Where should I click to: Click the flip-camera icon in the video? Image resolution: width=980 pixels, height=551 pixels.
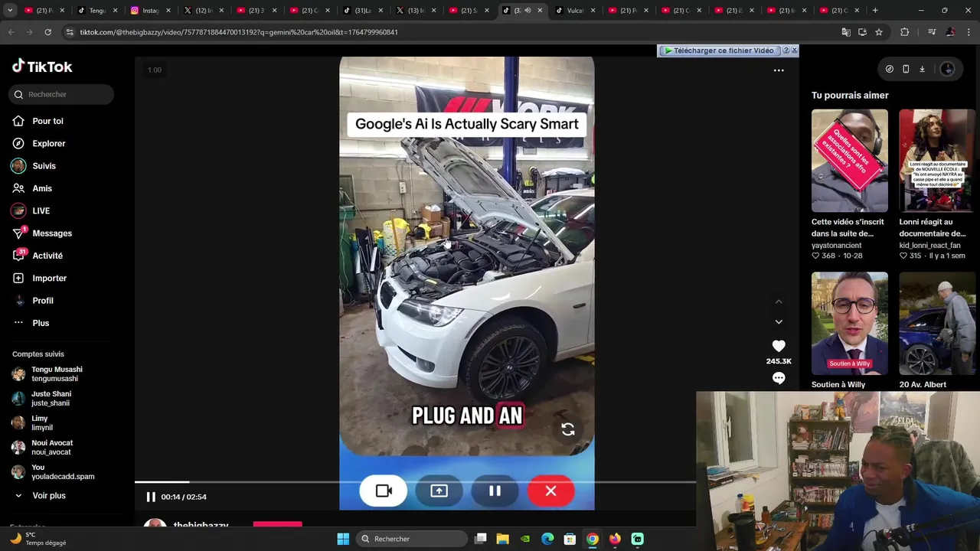pos(567,430)
